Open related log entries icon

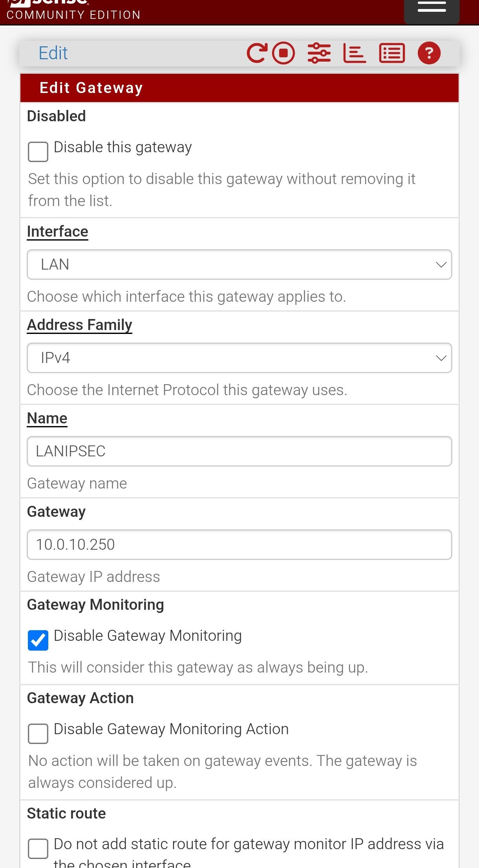click(391, 53)
